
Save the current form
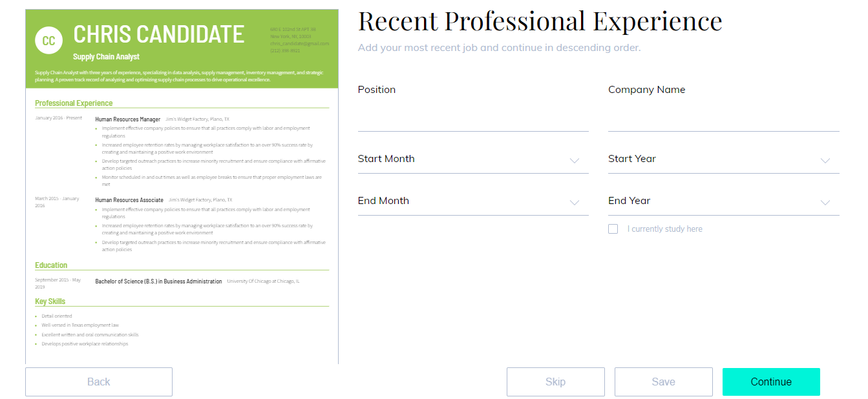pyautogui.click(x=664, y=382)
